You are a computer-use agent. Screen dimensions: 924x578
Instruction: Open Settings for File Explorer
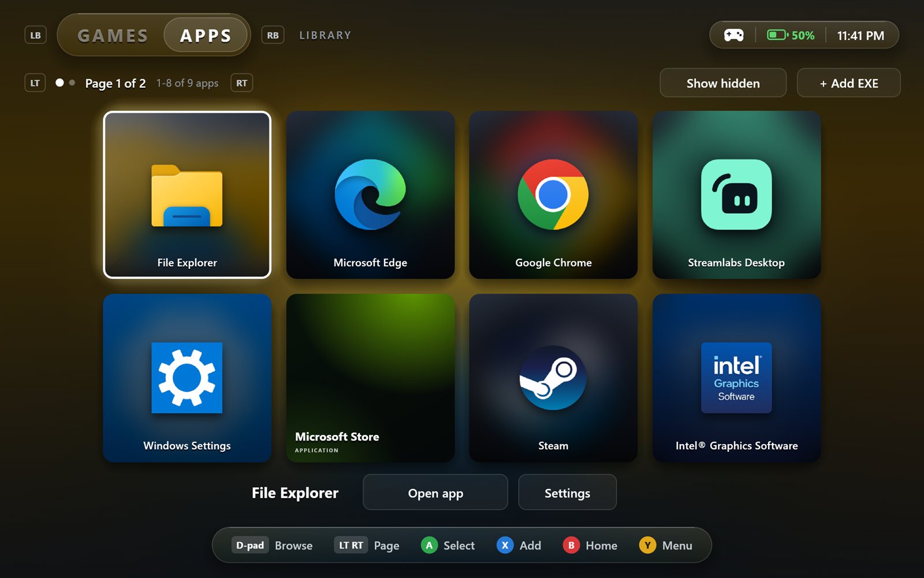click(567, 492)
